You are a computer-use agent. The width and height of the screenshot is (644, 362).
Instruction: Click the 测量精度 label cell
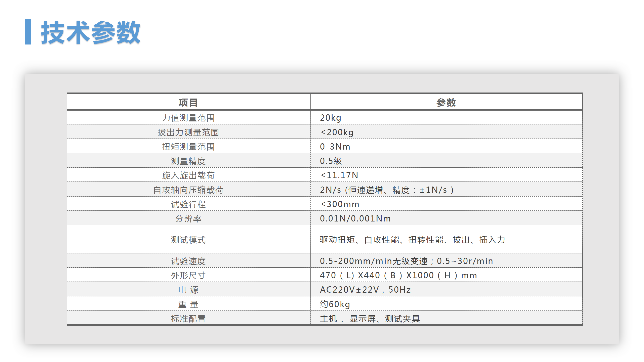(x=188, y=161)
